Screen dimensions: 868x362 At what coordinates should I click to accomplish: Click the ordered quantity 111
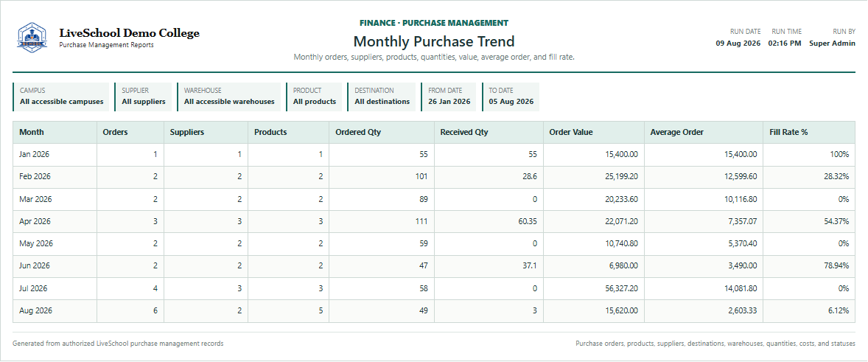[422, 221]
